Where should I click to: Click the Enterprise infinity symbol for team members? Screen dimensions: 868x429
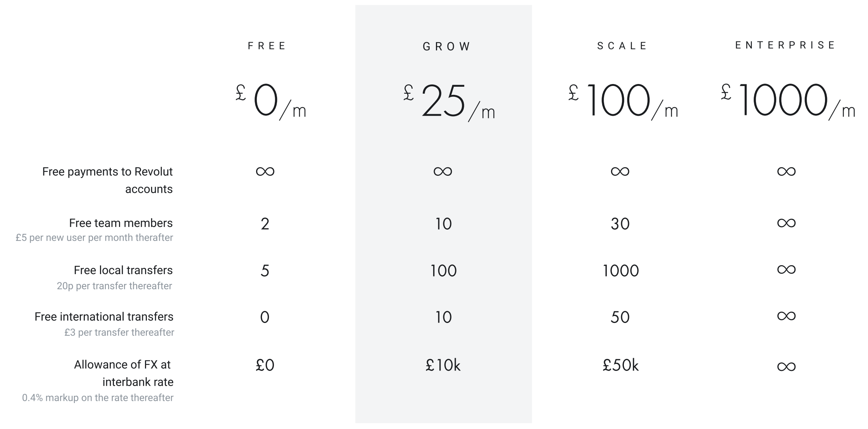click(x=786, y=223)
